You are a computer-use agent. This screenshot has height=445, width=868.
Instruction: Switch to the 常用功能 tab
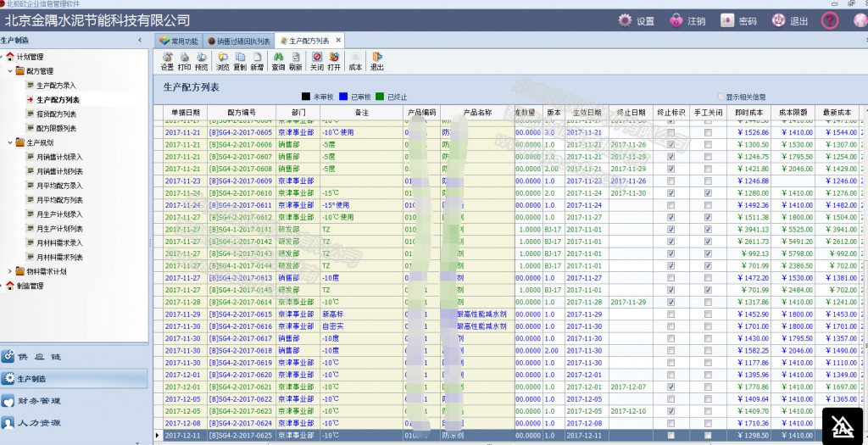pos(178,41)
